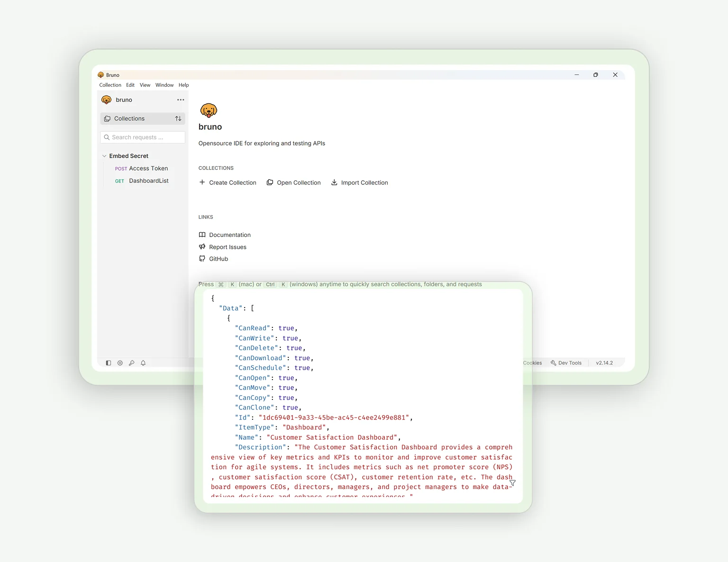Click the "CanMove" key in JSON
The image size is (728, 562).
tap(253, 388)
